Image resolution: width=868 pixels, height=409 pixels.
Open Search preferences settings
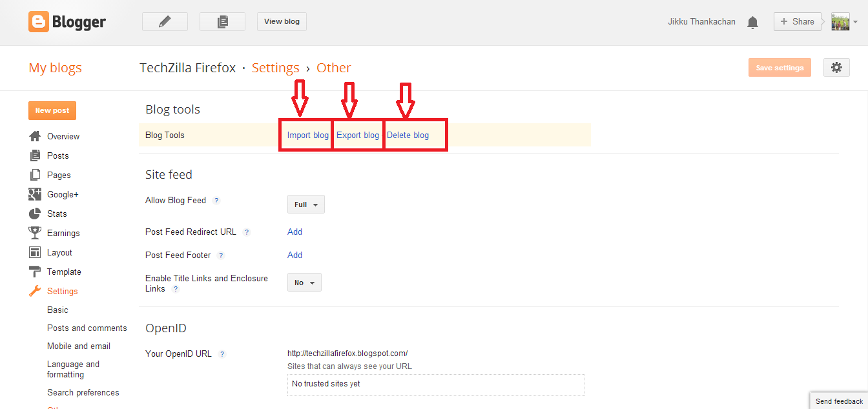coord(83,392)
